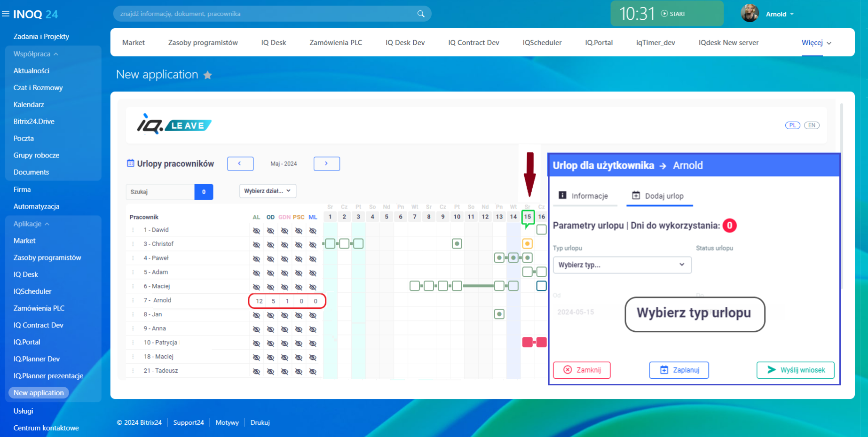This screenshot has width=868, height=437.
Task: Click Arnold's profile avatar
Action: (x=750, y=13)
